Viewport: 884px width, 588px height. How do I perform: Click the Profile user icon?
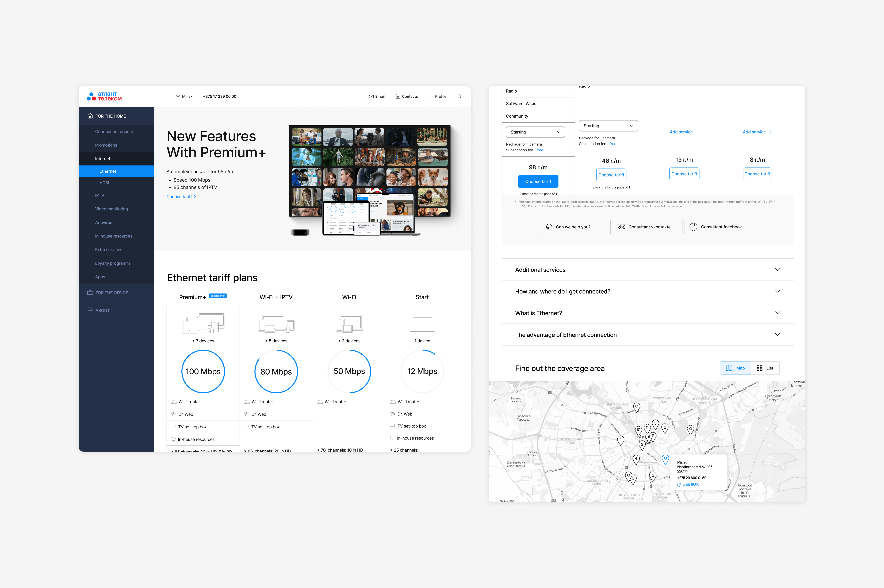pos(431,96)
